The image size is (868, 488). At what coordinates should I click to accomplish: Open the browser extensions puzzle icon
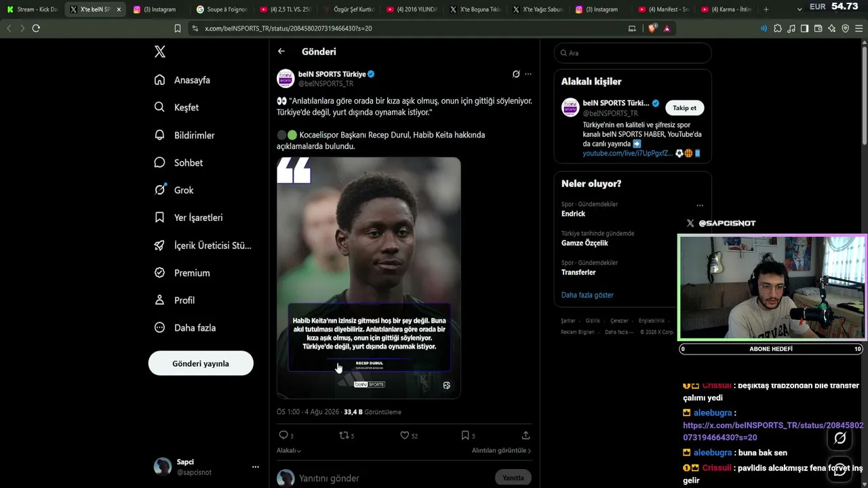777,28
